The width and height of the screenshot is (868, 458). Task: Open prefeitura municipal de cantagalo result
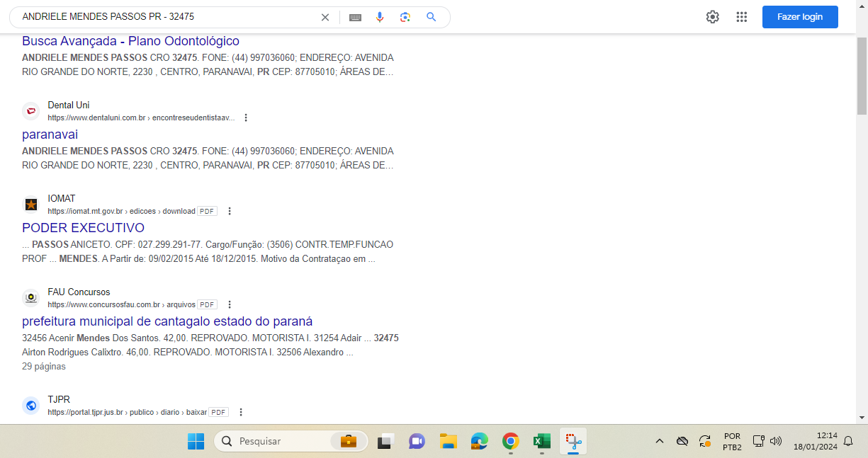tap(167, 321)
